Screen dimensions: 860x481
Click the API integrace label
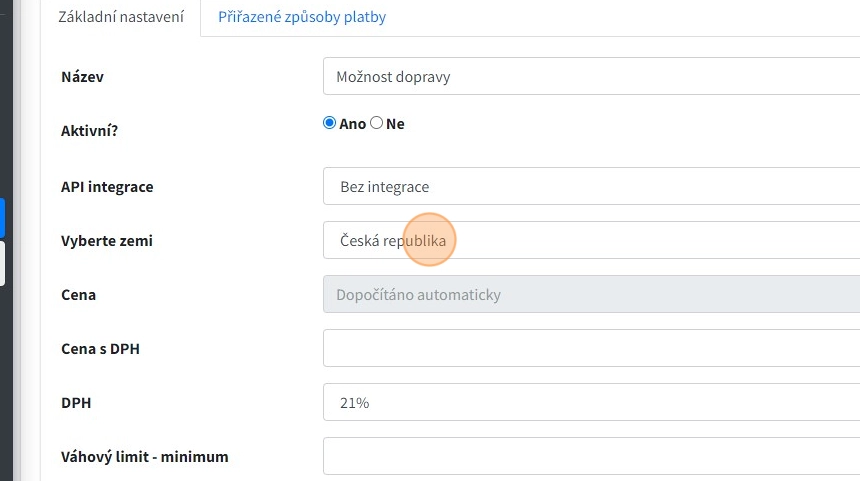(x=107, y=187)
